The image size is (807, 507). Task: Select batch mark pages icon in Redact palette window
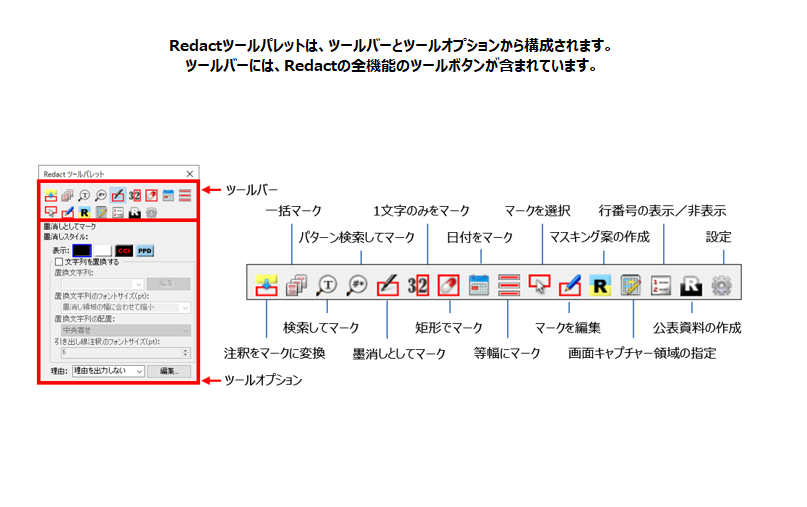(67, 195)
